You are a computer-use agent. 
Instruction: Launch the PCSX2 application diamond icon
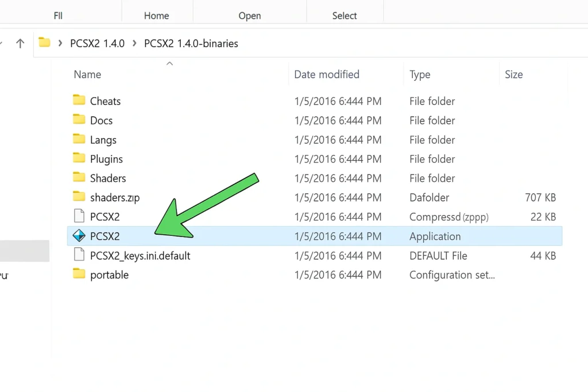[79, 236]
